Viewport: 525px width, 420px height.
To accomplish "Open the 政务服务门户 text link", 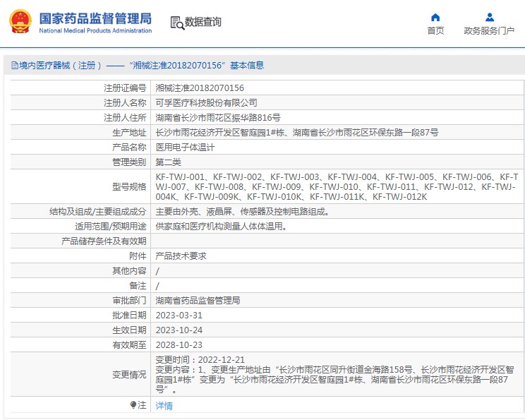I will pyautogui.click(x=488, y=31).
